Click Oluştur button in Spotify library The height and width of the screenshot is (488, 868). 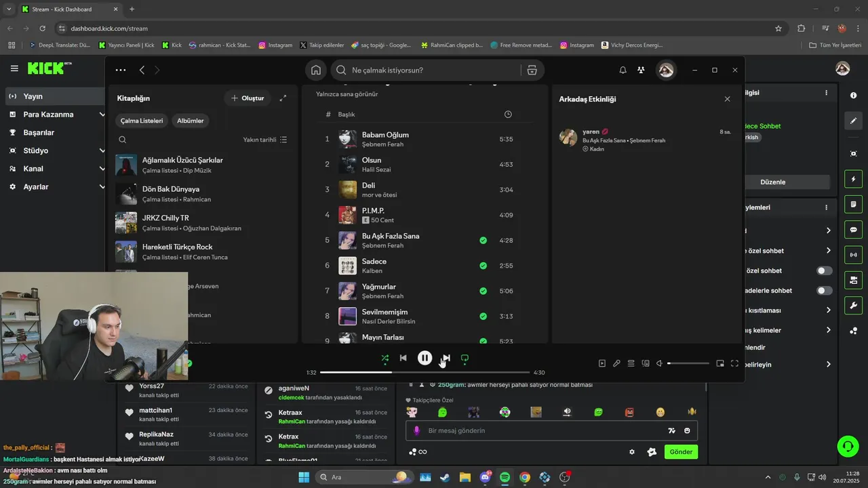[x=248, y=98]
